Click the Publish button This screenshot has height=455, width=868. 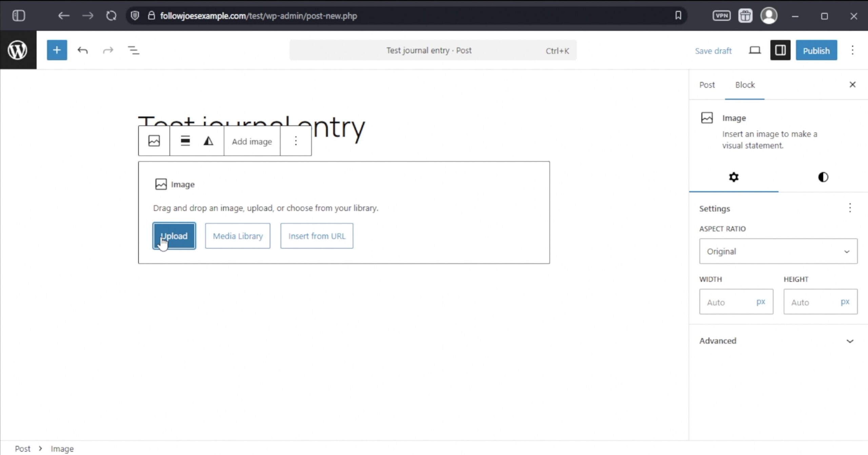[816, 50]
